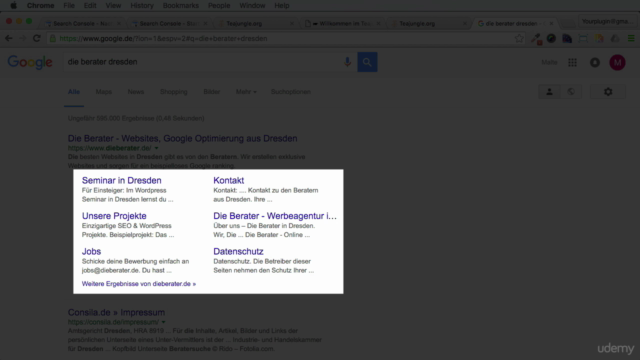Open Die Berater - Werbeagentur sitelink
Viewport: 640px width, 360px height.
275,216
